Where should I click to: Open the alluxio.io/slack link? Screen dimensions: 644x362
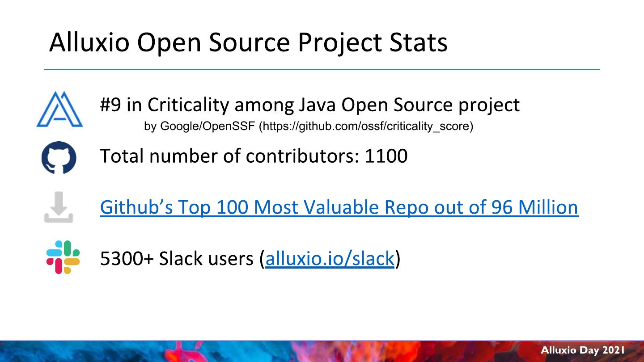click(330, 259)
